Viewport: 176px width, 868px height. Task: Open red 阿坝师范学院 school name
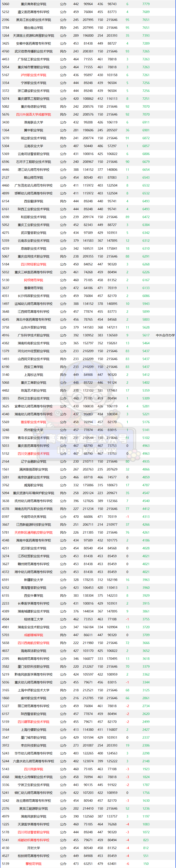click(x=33, y=280)
